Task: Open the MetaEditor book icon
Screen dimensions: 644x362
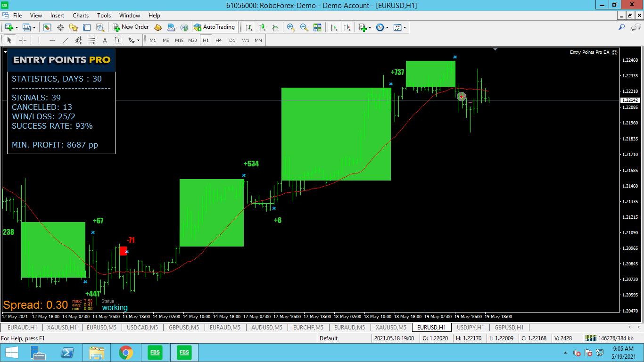Action: pyautogui.click(x=158, y=27)
